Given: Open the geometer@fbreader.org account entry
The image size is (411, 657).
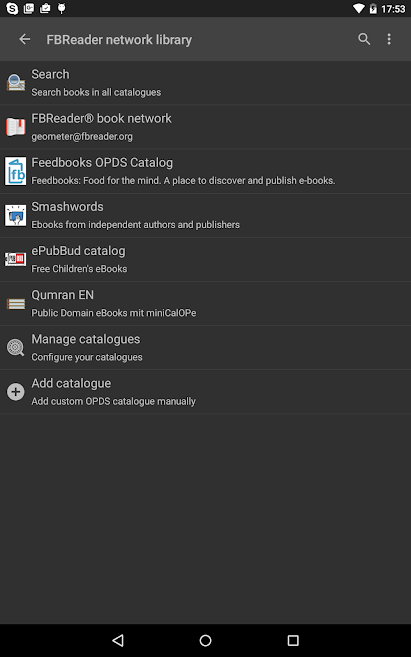Looking at the screenshot, I should [205, 127].
